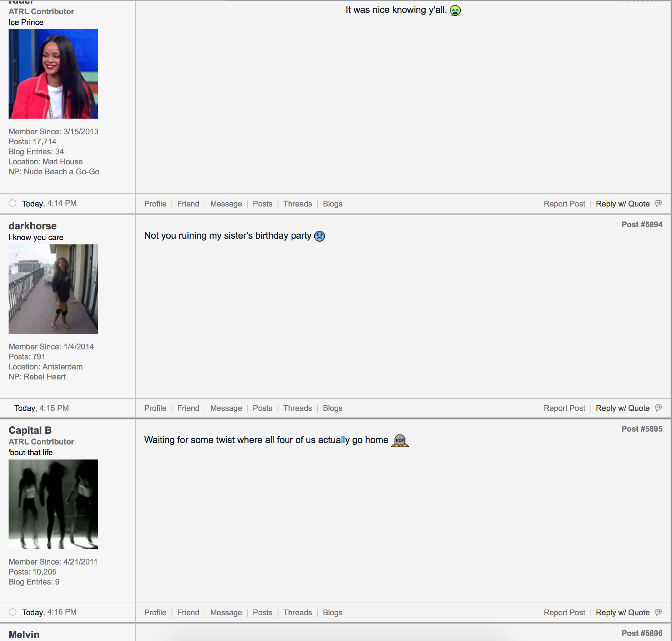
Task: Open Threads link under Capital B's post
Action: click(x=297, y=612)
